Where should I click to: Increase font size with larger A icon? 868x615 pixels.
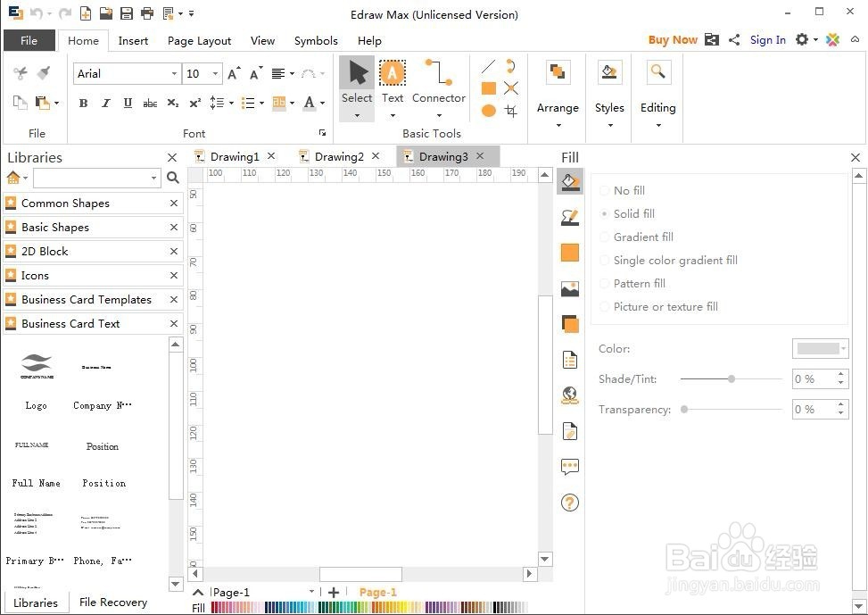(234, 73)
